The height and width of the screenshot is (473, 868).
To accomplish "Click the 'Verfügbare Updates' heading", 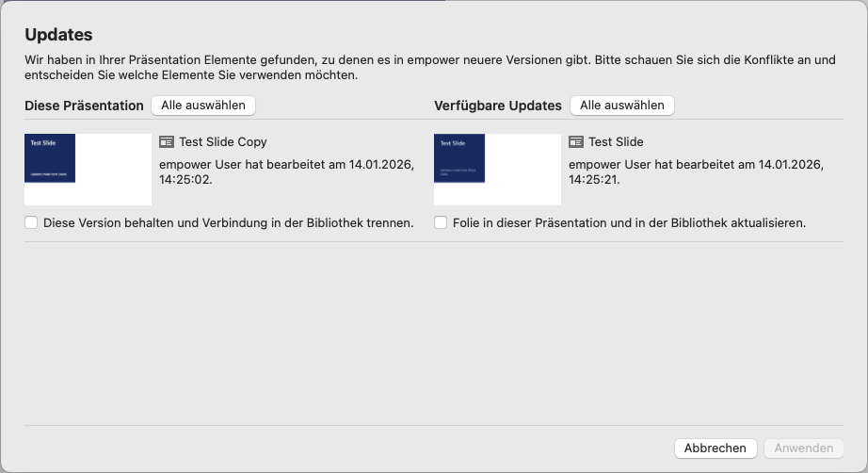I will tap(498, 106).
